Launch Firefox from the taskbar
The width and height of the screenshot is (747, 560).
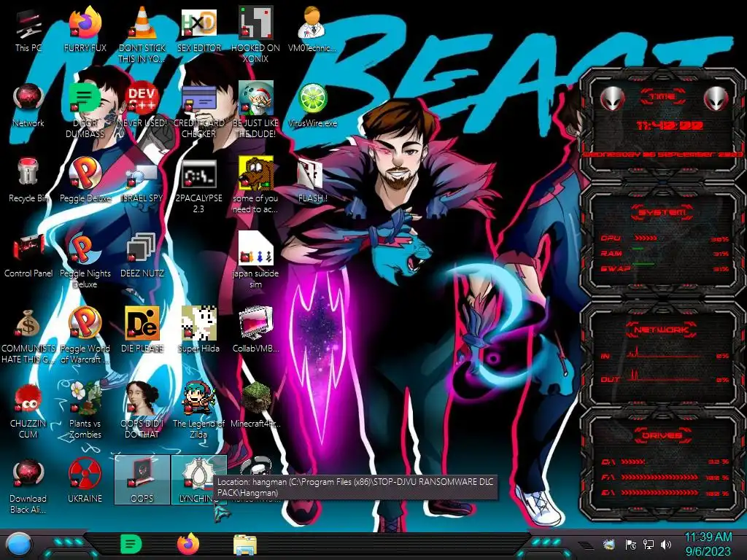[x=188, y=544]
